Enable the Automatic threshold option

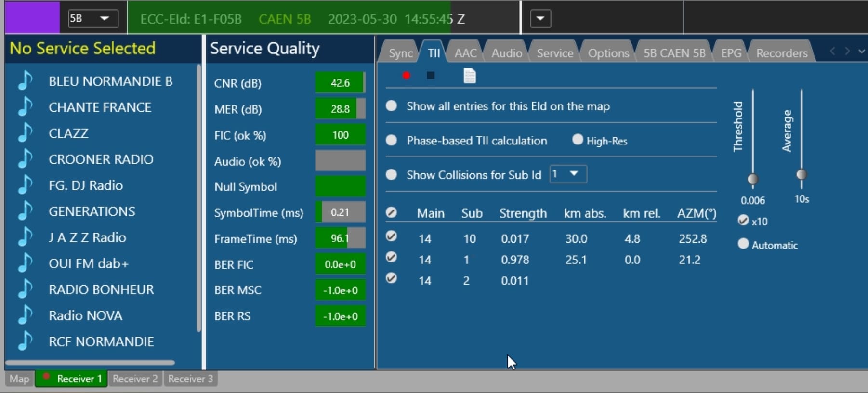(743, 244)
